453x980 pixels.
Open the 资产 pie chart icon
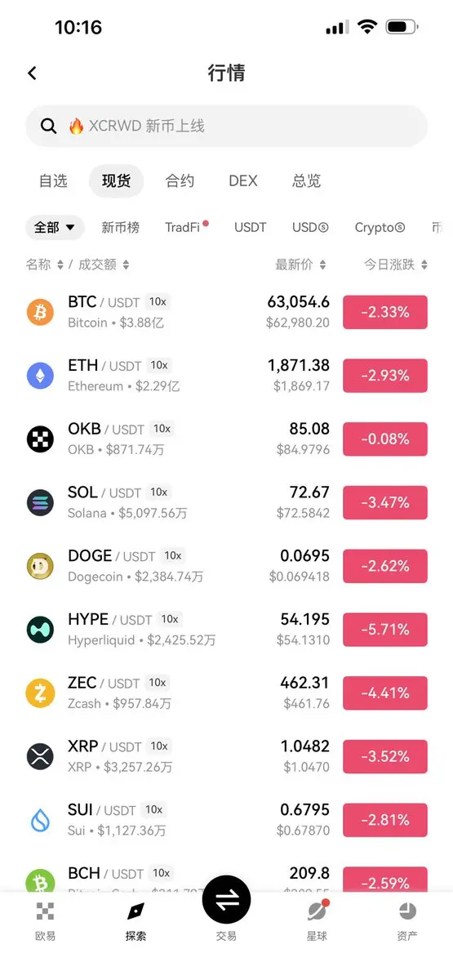407,911
